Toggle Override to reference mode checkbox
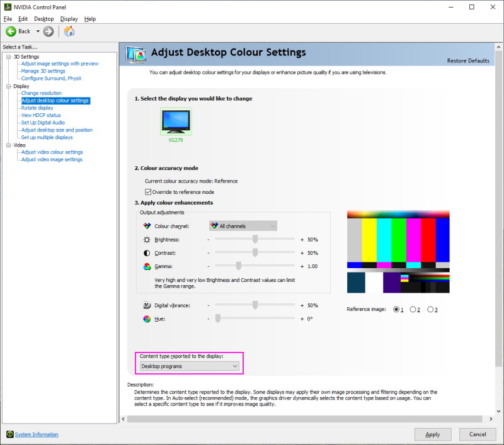The height and width of the screenshot is (445, 504). 148,192
